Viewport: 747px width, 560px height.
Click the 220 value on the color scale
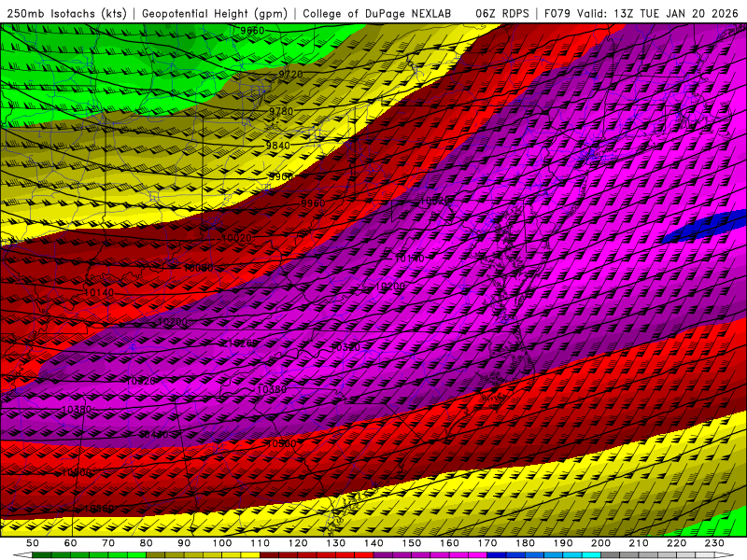(676, 543)
